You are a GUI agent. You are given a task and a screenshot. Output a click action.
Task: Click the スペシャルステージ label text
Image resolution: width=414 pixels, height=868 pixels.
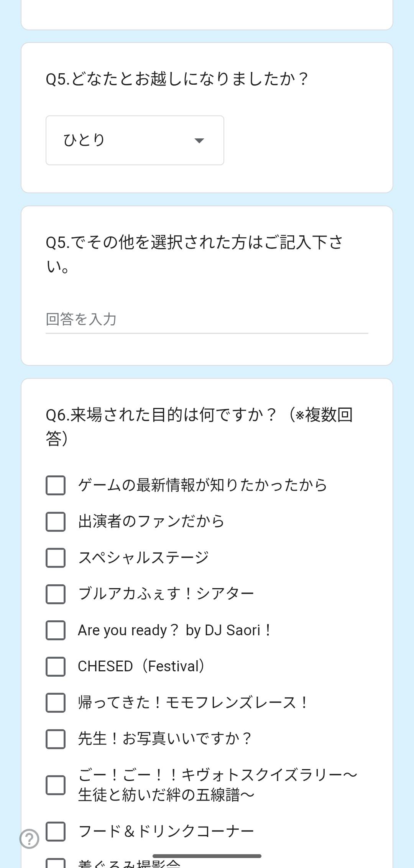tap(143, 558)
